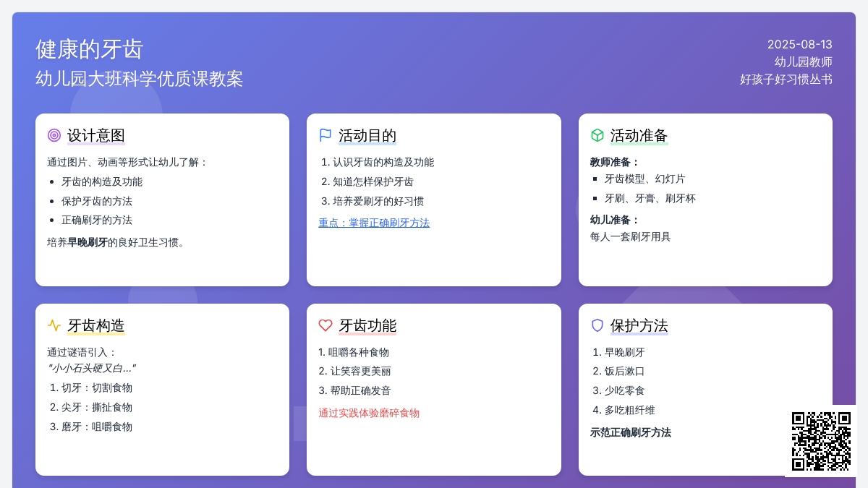This screenshot has width=868, height=488.
Task: Click the line 咀嚼各种食物
Action: (x=354, y=352)
